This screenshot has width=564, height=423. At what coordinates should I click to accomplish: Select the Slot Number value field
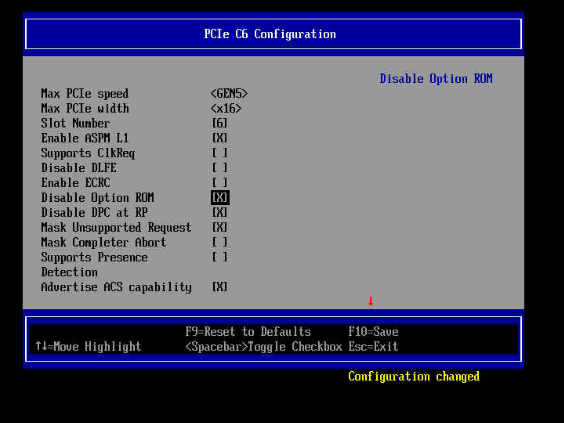219,123
